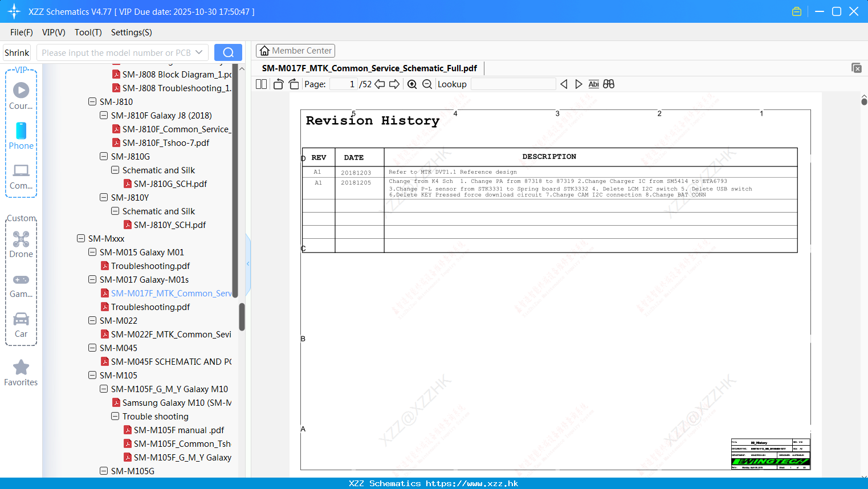Click the Shrink button
Viewport: 868px width, 489px height.
[x=17, y=52]
